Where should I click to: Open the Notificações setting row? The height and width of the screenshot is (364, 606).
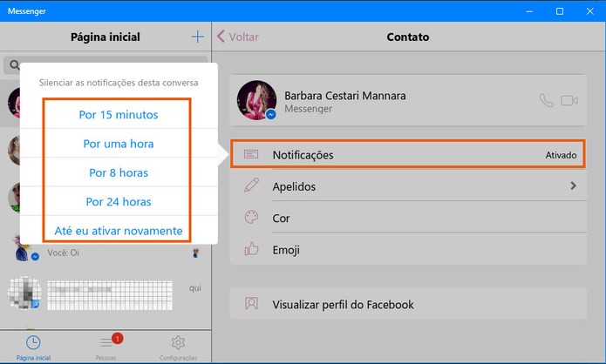point(408,154)
